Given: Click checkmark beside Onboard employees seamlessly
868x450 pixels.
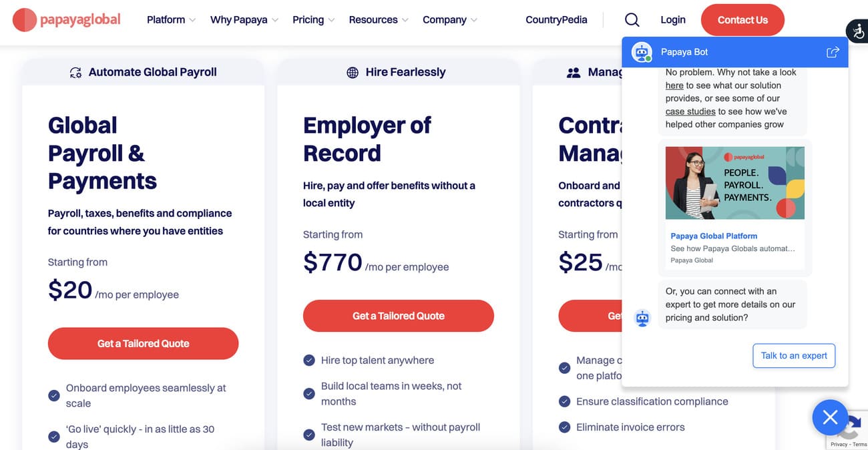Looking at the screenshot, I should pos(54,396).
